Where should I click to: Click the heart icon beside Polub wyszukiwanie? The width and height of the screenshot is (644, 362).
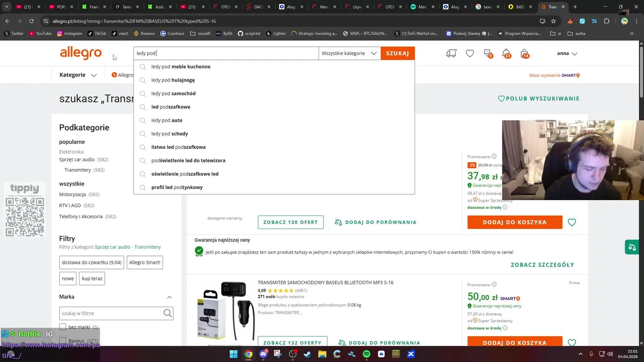[x=501, y=99]
